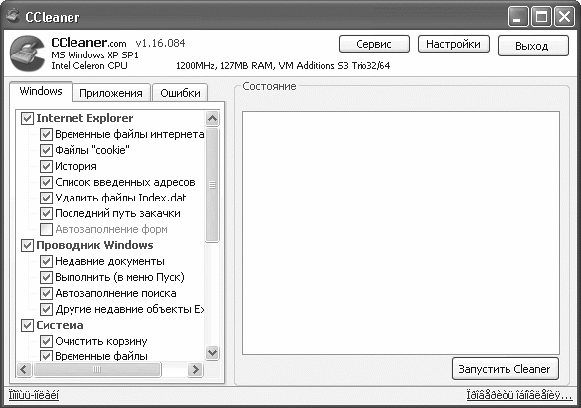Uncheck the Файлы "cookie" checkbox
This screenshot has width=581, height=408.
click(46, 150)
